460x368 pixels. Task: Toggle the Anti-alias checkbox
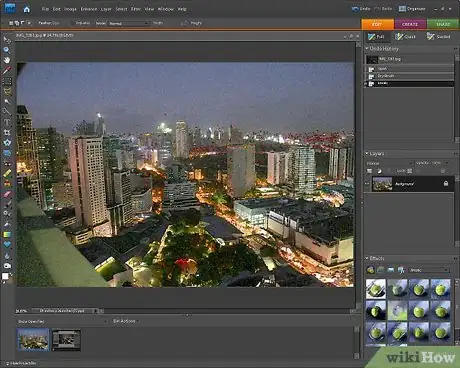pyautogui.click(x=72, y=23)
